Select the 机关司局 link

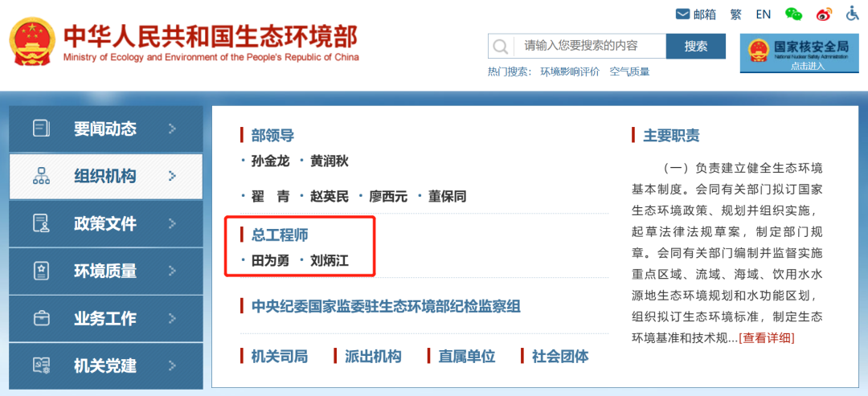[x=279, y=356]
